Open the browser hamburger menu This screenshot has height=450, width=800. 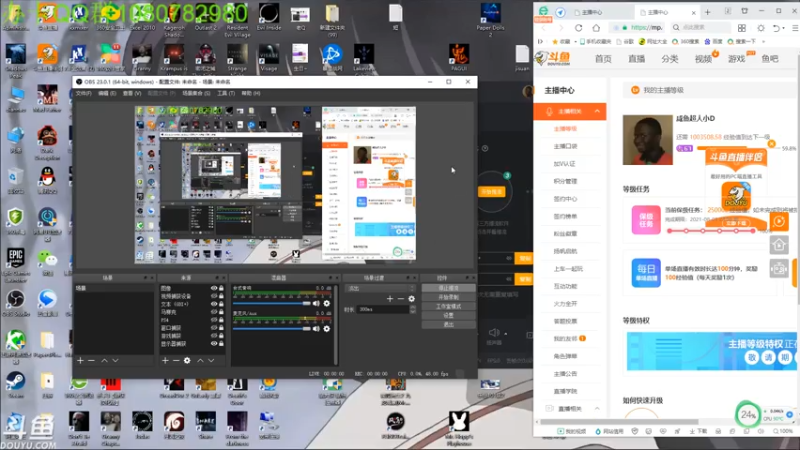[795, 28]
